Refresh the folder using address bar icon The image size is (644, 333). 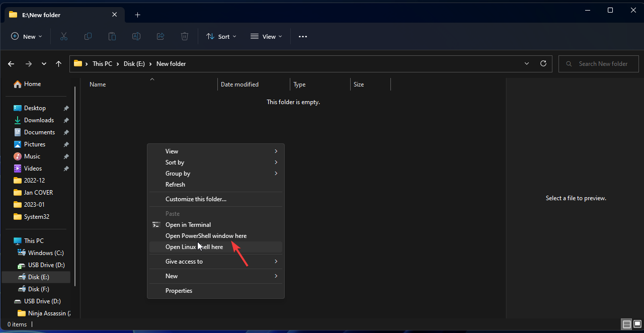tap(543, 64)
